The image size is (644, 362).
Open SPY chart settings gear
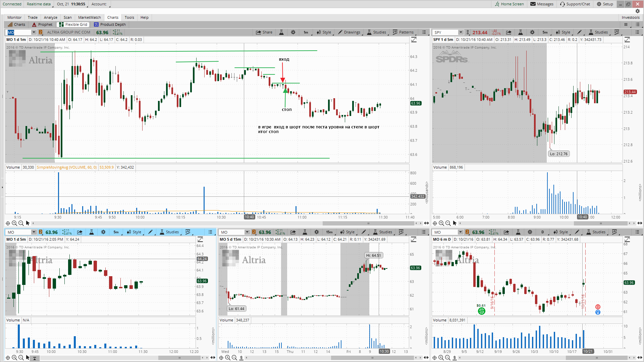[x=532, y=32]
